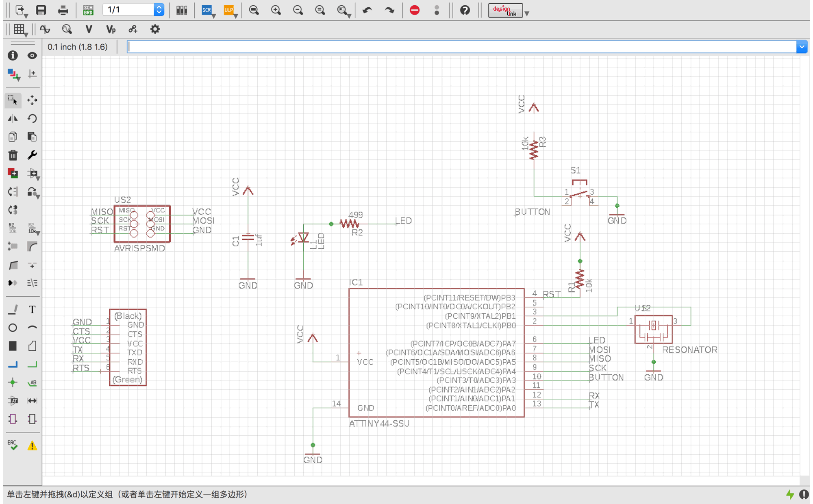Expand the command line history dropdown
813x504 pixels.
point(802,47)
